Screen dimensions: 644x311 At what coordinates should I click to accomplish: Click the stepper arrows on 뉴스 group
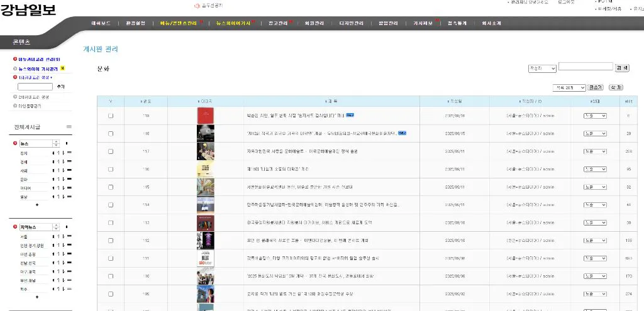(57, 144)
